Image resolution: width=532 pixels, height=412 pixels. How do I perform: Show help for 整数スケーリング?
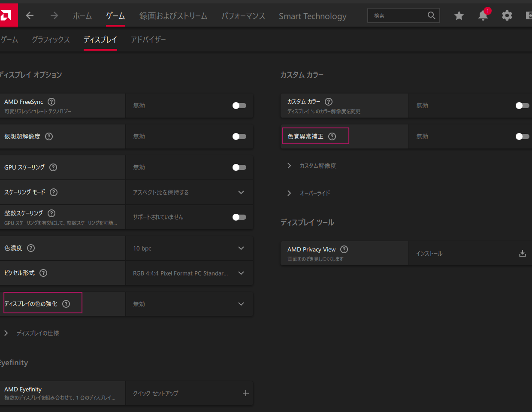point(51,213)
